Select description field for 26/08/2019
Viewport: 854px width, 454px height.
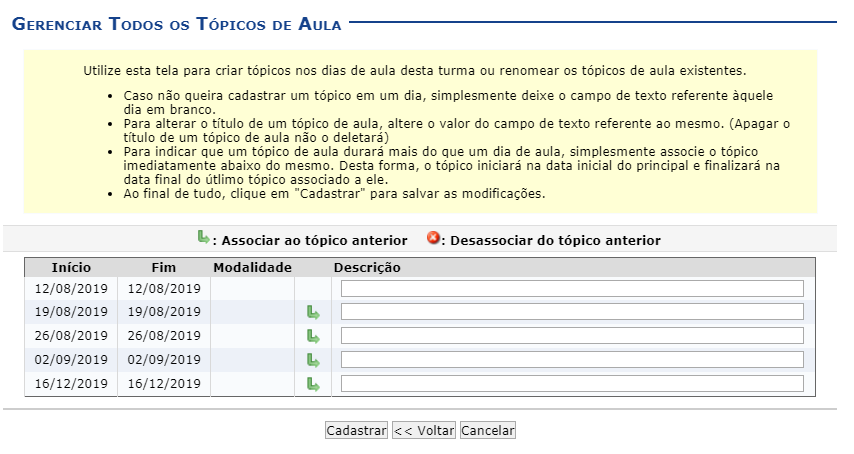[x=572, y=336]
